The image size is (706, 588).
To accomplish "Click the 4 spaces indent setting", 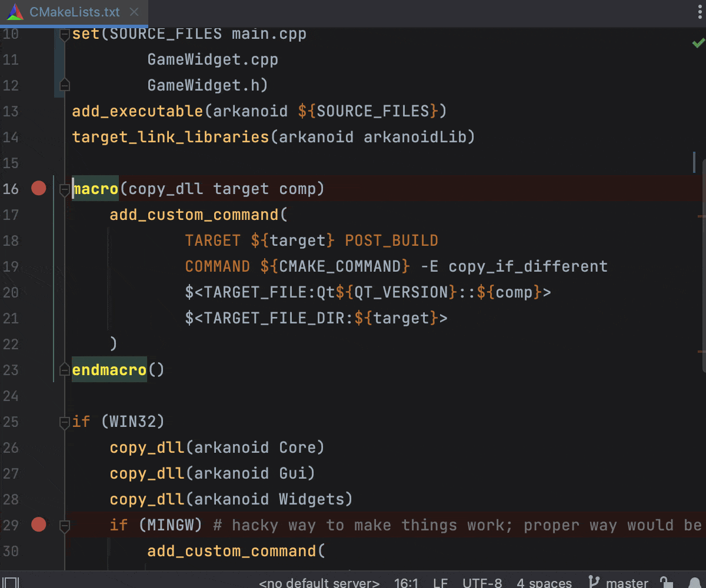I will pyautogui.click(x=544, y=583).
